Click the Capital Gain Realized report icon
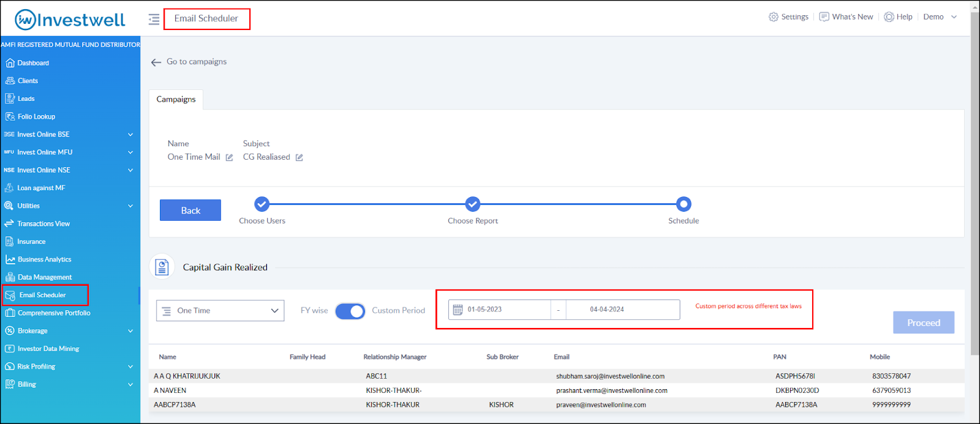 tap(162, 267)
